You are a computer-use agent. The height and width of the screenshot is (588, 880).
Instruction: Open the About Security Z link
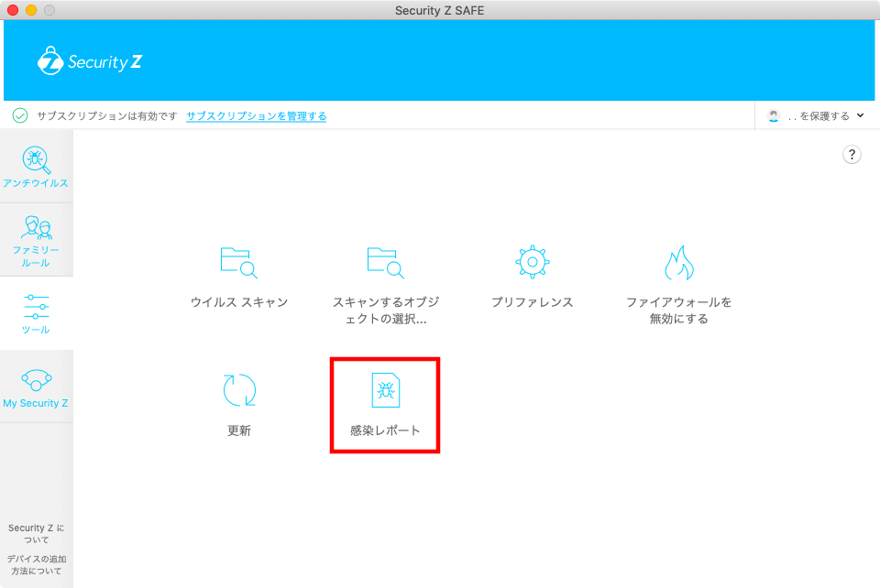click(37, 534)
